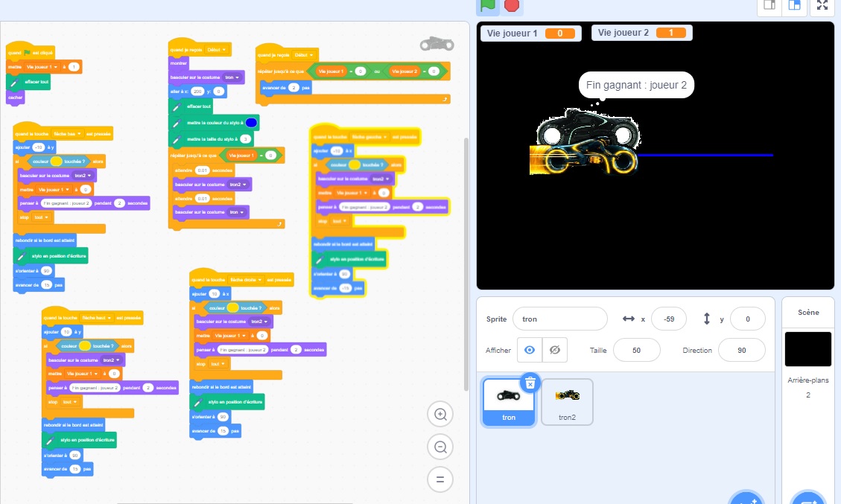Click the 200 value in 'aller à x' block
841x504 pixels.
coord(197,91)
